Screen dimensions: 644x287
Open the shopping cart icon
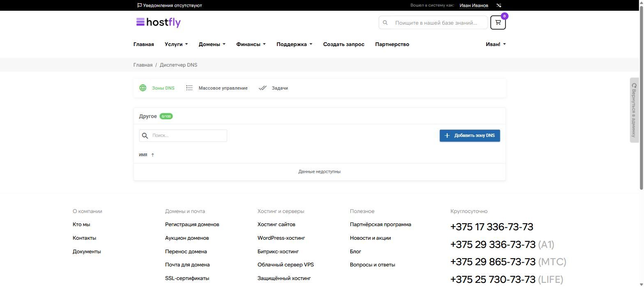click(498, 23)
